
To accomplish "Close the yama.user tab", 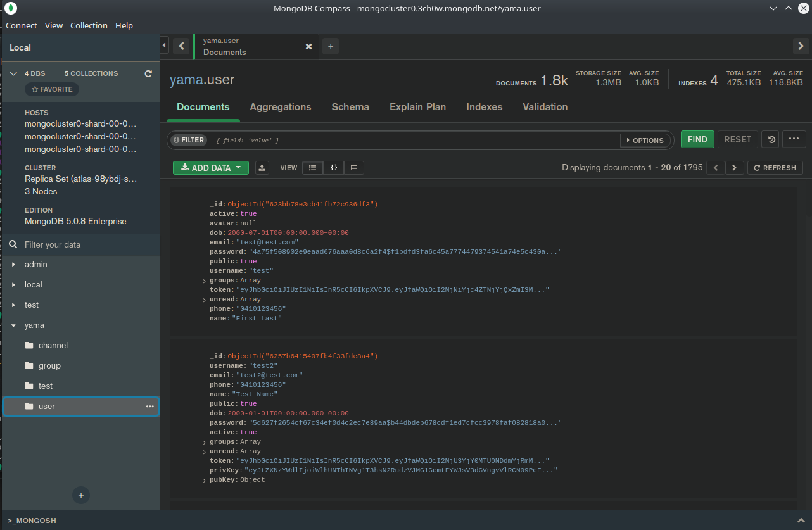I will 308,47.
